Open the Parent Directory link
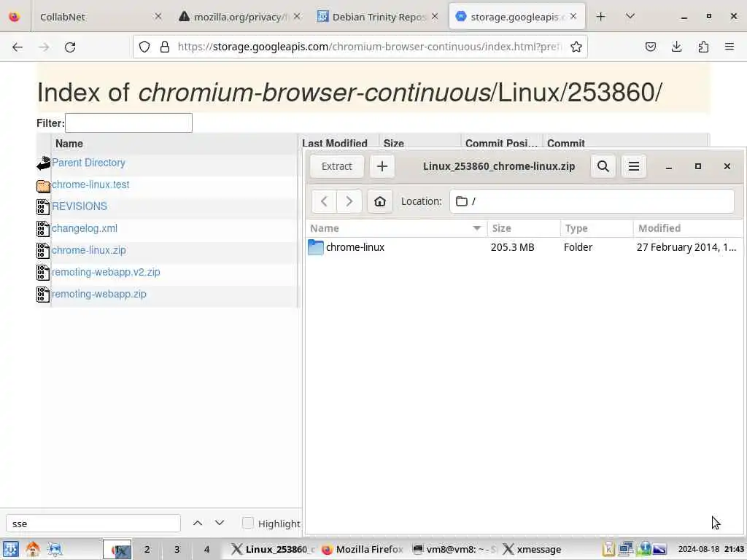This screenshot has width=747, height=560. (x=88, y=163)
